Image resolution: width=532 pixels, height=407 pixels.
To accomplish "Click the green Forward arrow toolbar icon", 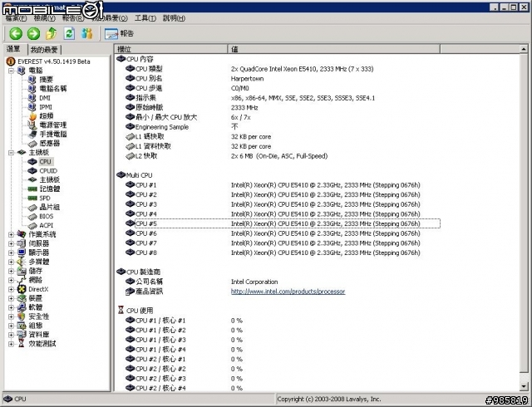I will pos(33,33).
